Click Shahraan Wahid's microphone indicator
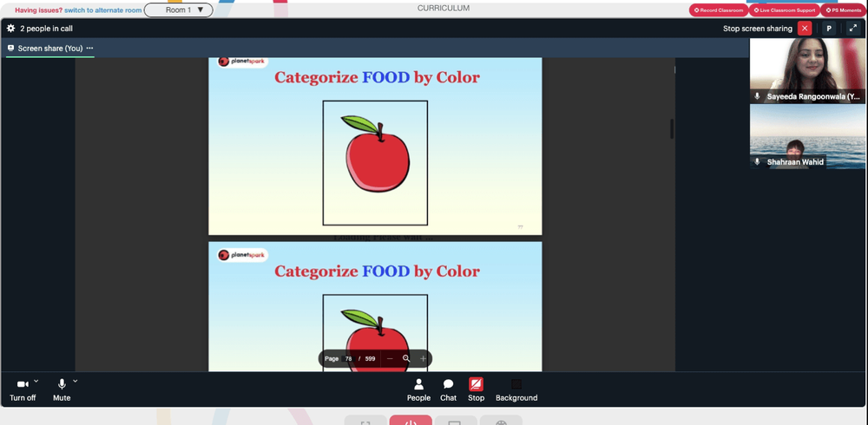This screenshot has height=425, width=868. coord(757,161)
